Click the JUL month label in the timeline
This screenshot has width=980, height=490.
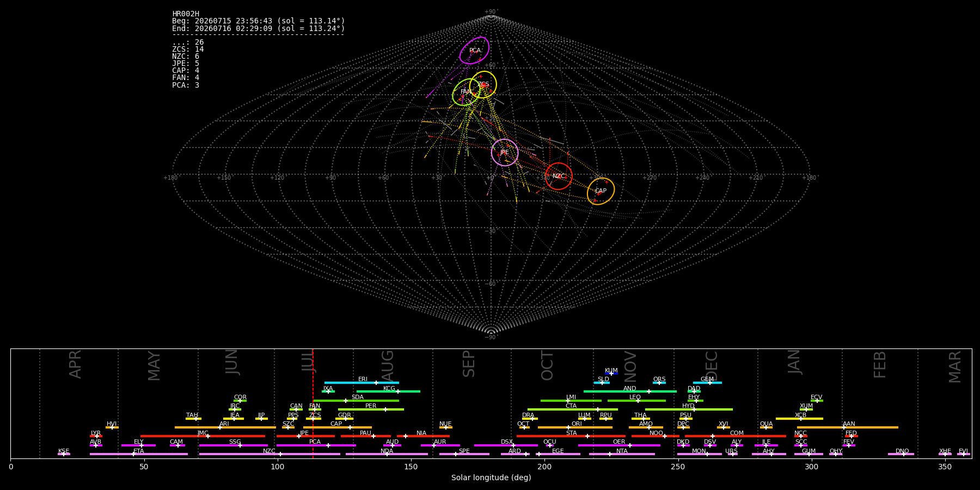pyautogui.click(x=308, y=360)
